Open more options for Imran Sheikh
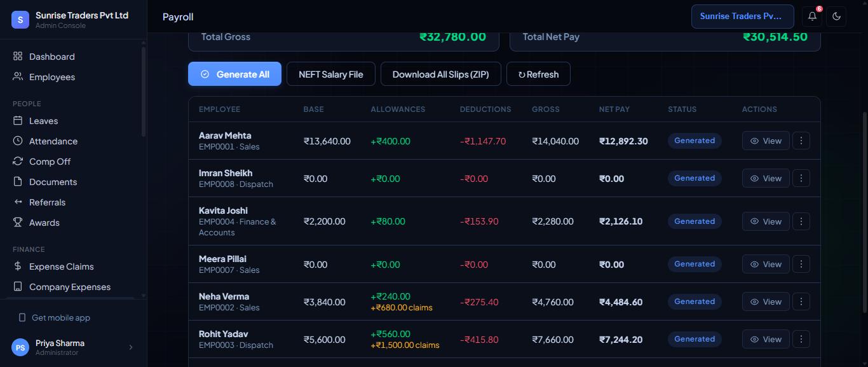Viewport: 868px width, 367px height. (x=801, y=178)
